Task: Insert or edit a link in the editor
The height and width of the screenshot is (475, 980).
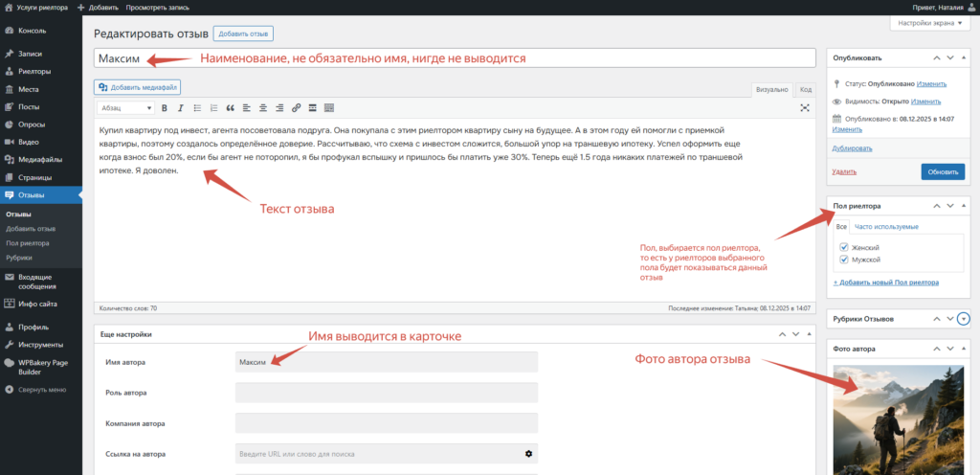Action: tap(297, 108)
